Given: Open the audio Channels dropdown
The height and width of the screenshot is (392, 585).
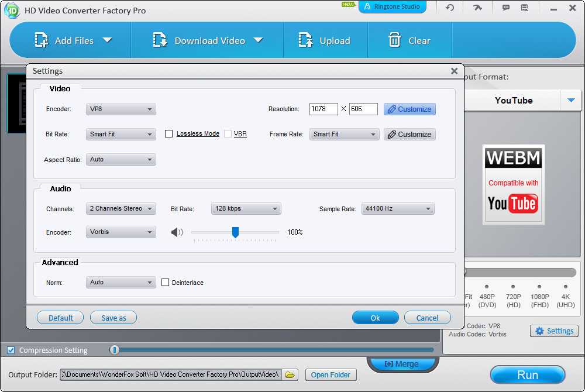Looking at the screenshot, I should click(x=121, y=209).
